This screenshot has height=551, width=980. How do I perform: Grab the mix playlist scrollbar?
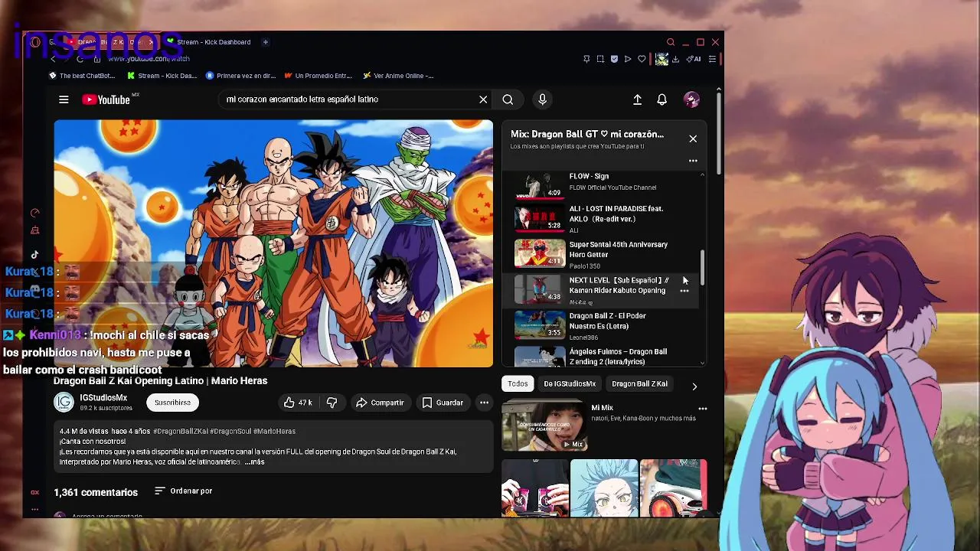point(702,268)
